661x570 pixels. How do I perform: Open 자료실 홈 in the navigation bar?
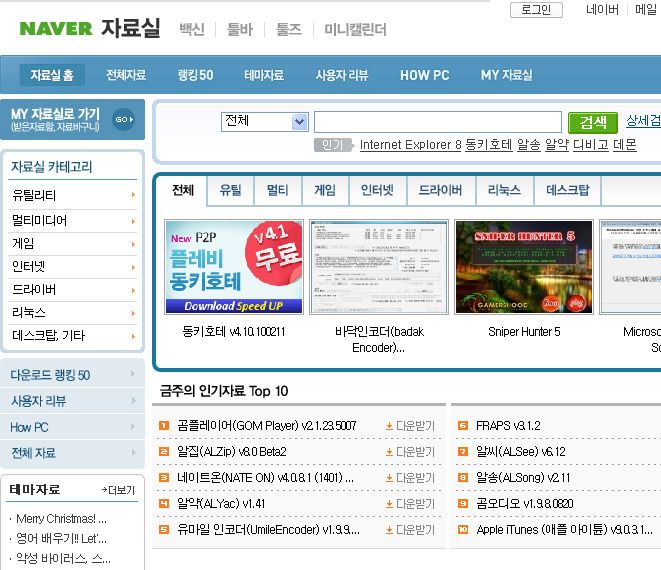click(x=52, y=75)
